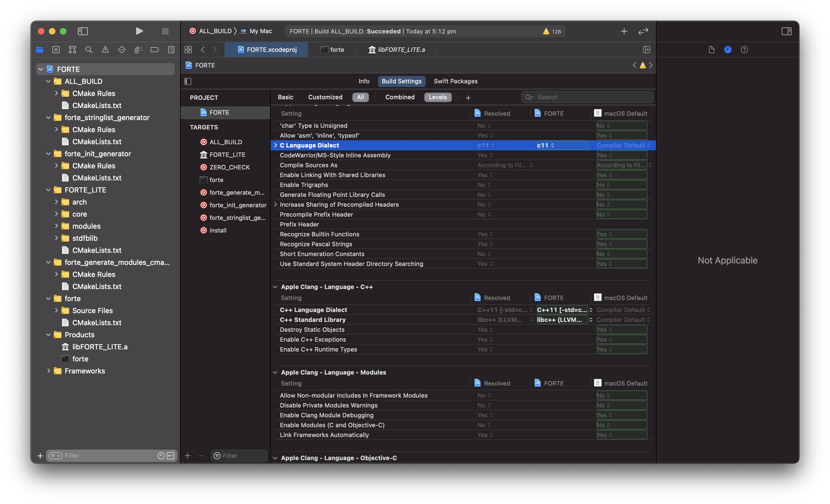Open related items grid menu
Viewport: 830px width, 504px height.
pos(188,50)
